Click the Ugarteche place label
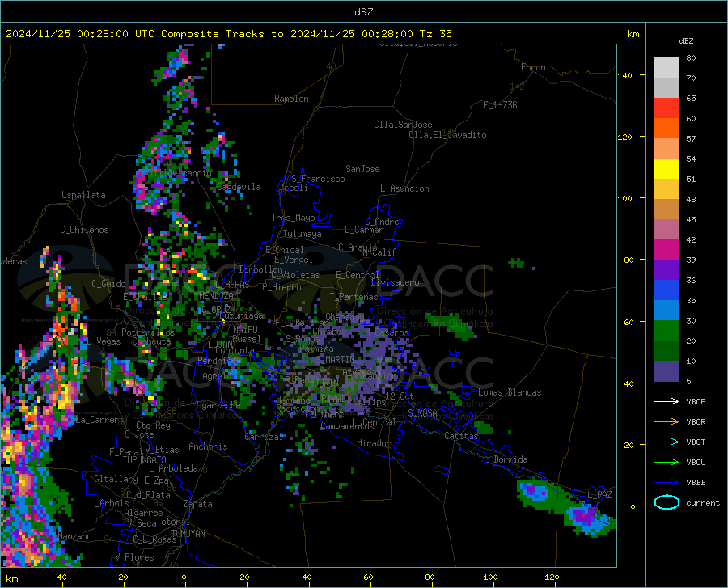The width and height of the screenshot is (728, 588). coord(218,404)
